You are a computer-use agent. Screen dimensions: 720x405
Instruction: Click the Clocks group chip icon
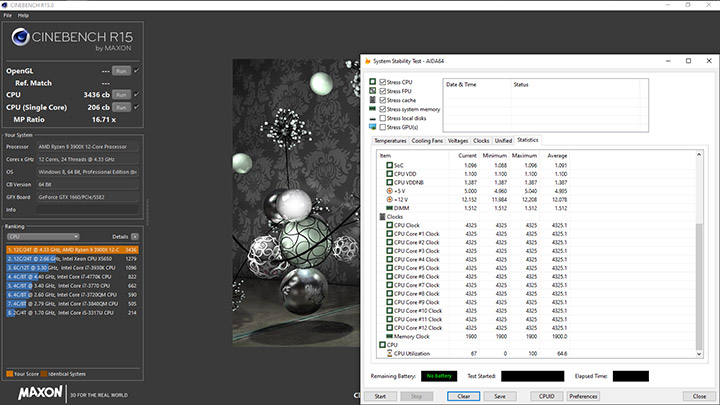[x=381, y=217]
